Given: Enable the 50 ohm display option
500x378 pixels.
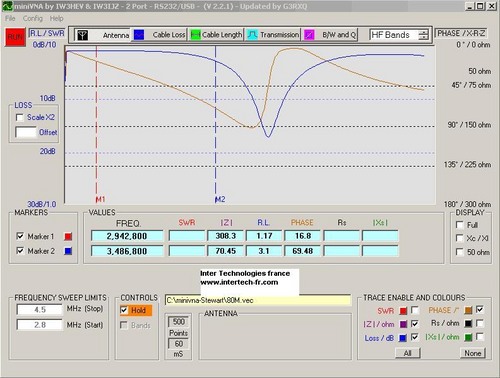Looking at the screenshot, I should point(460,252).
